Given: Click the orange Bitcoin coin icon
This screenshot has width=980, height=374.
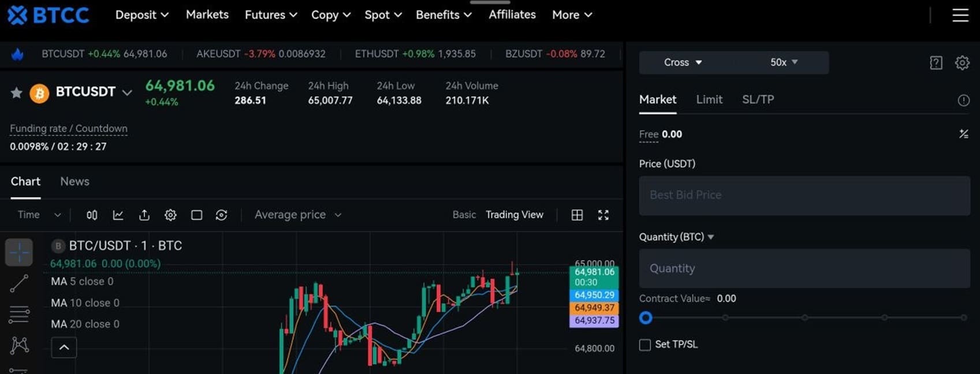Looking at the screenshot, I should pyautogui.click(x=39, y=93).
